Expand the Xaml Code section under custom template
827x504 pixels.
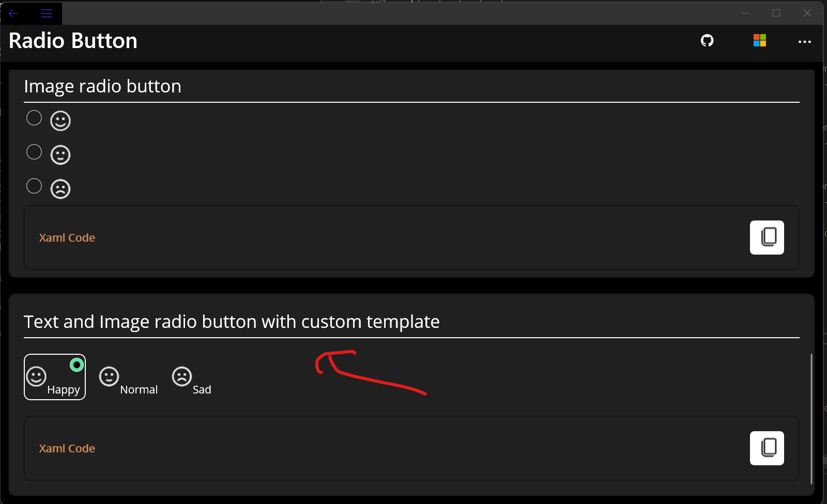(67, 448)
